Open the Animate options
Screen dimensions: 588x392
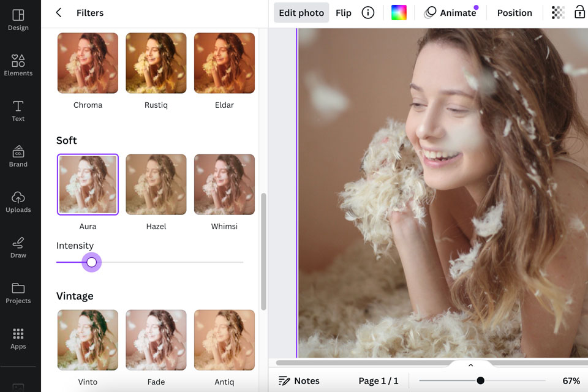(x=451, y=13)
